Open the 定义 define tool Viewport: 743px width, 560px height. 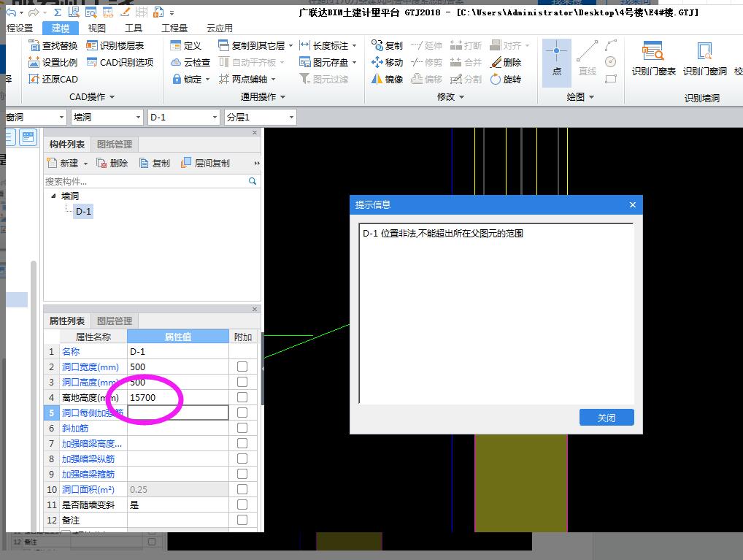pos(186,45)
